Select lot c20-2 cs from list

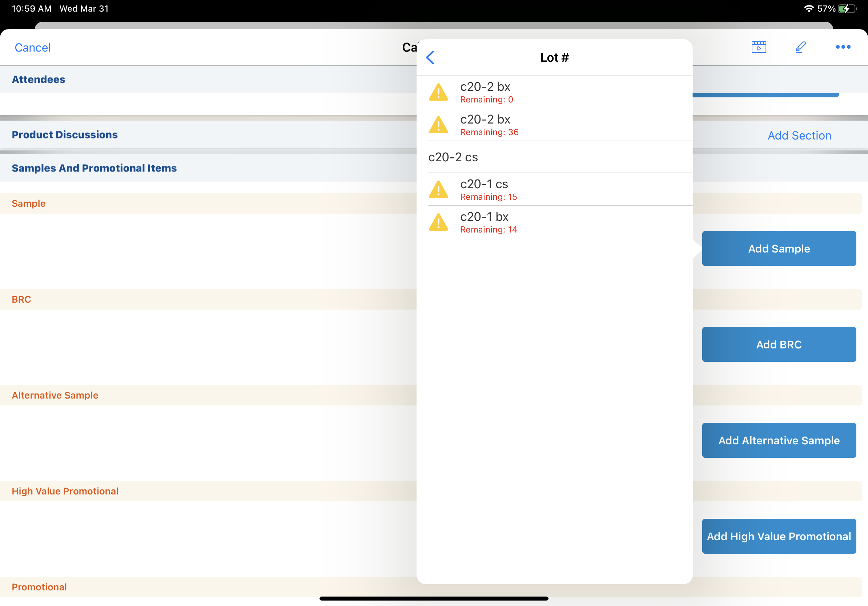pos(453,157)
